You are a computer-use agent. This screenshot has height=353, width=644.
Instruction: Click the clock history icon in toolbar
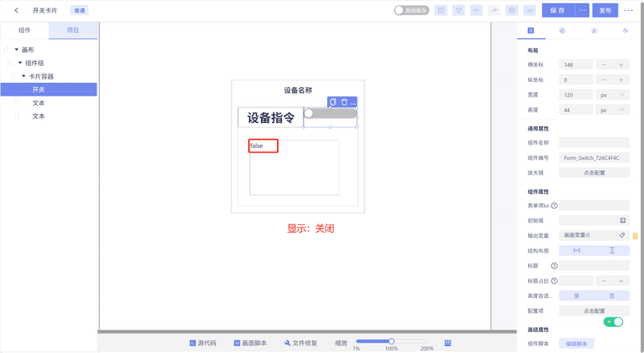coord(512,10)
